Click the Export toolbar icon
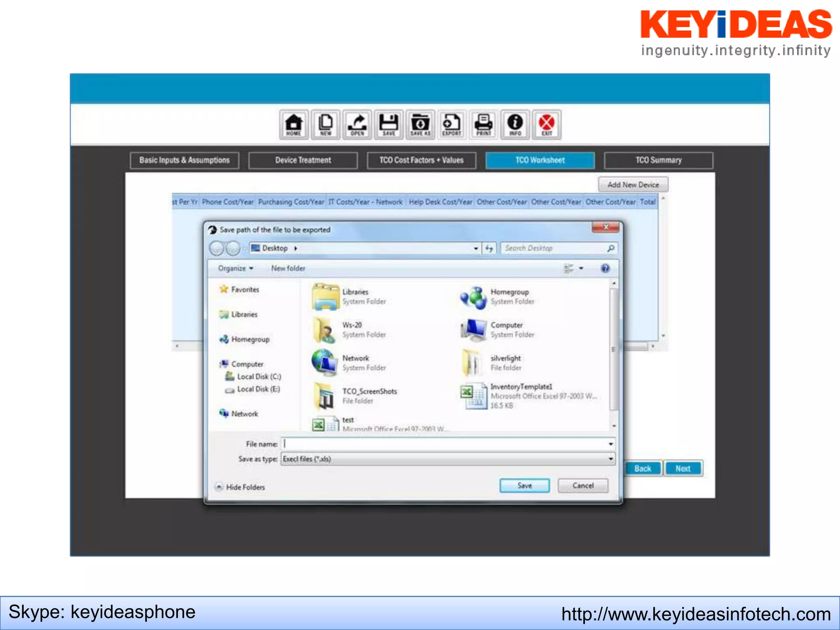This screenshot has width=840, height=630. click(x=452, y=124)
